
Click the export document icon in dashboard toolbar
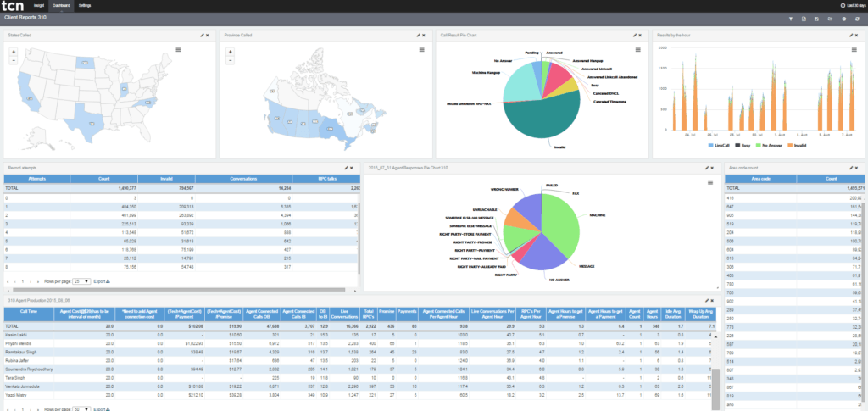click(804, 19)
